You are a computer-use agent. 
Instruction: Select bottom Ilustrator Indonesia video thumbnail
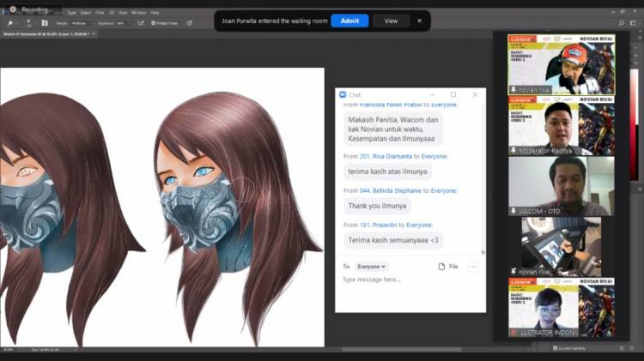click(x=562, y=308)
